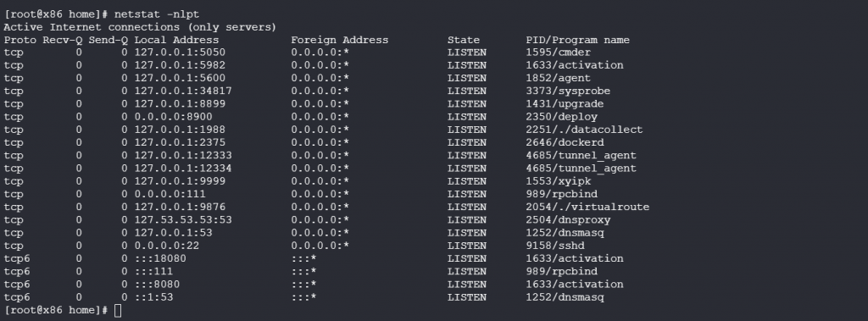Select the 2646/dockerd process
The height and width of the screenshot is (321, 868).
point(565,143)
